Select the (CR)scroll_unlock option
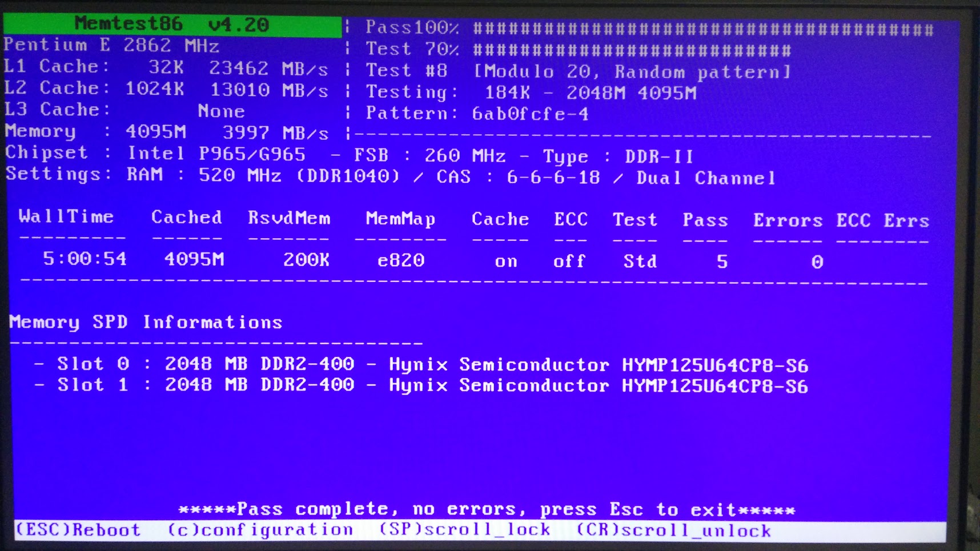The image size is (980, 551). pos(673,531)
